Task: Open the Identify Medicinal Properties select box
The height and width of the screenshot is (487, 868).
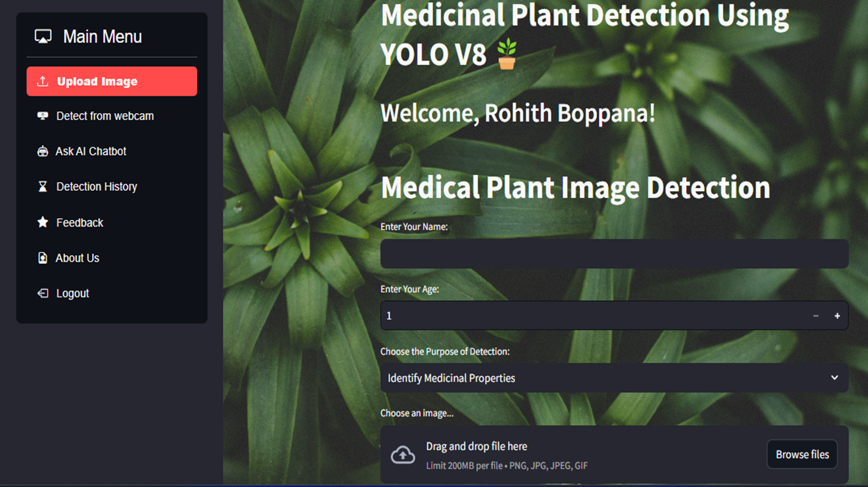Action: click(606, 378)
